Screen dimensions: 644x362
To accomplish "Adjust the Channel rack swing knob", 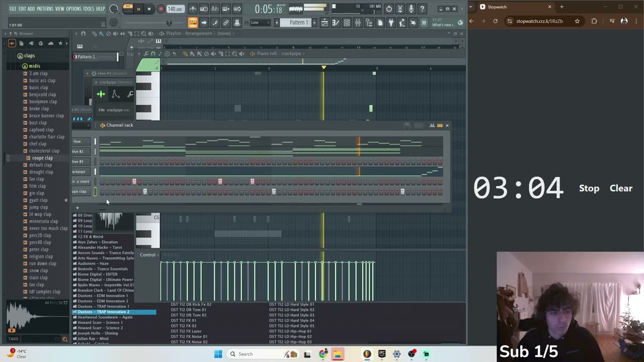I will pyautogui.click(x=407, y=126).
